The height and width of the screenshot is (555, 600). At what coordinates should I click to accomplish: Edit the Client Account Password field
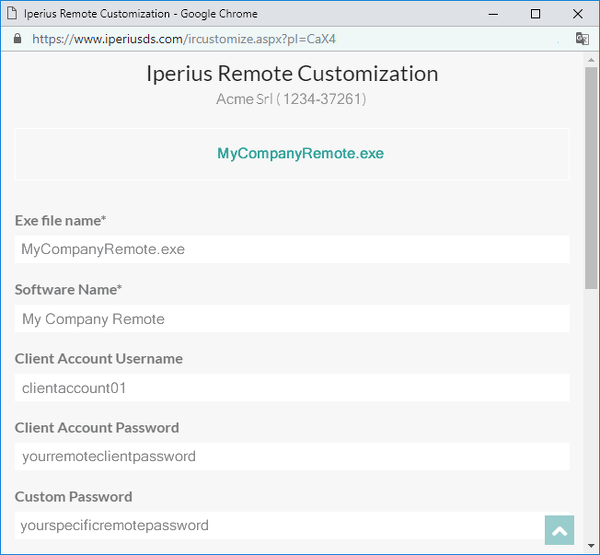point(292,457)
